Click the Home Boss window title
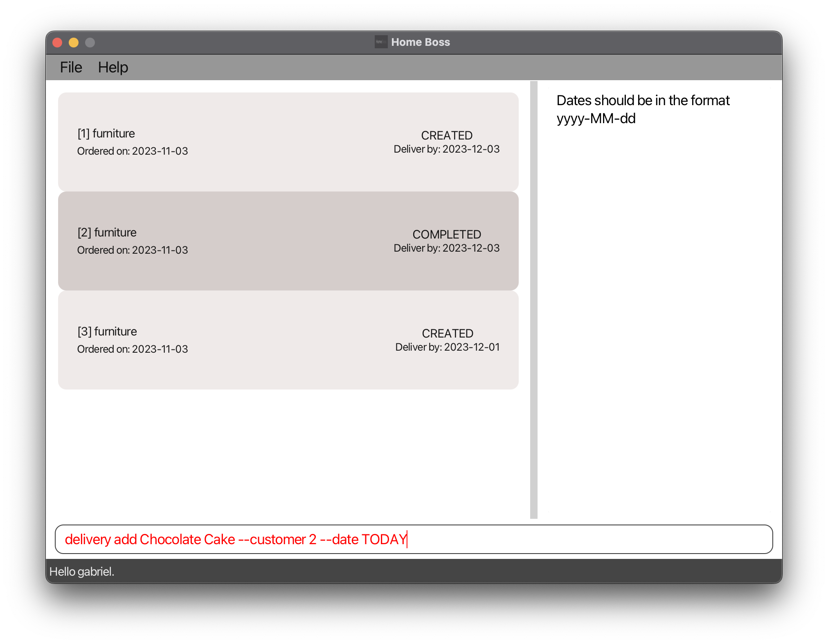 pyautogui.click(x=420, y=42)
